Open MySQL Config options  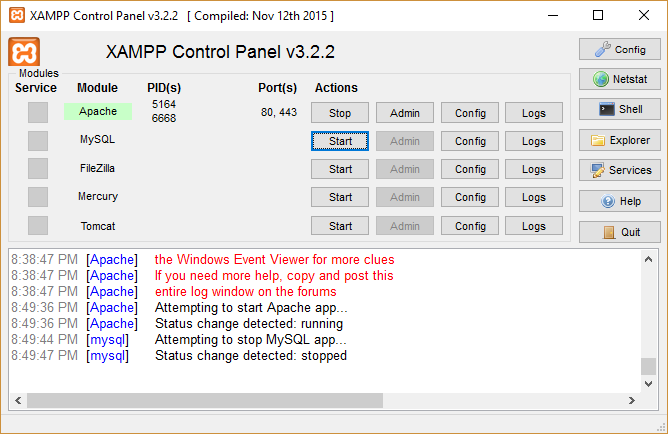coord(470,141)
